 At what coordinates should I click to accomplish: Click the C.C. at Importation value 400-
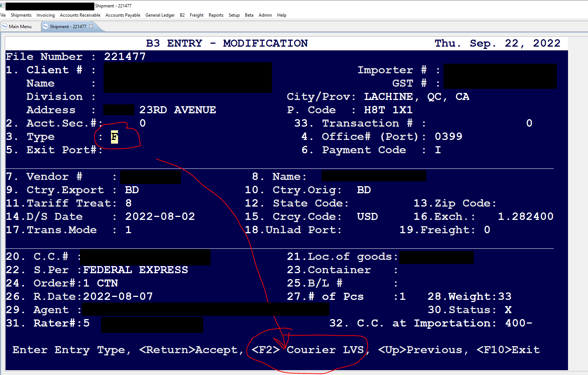[519, 323]
